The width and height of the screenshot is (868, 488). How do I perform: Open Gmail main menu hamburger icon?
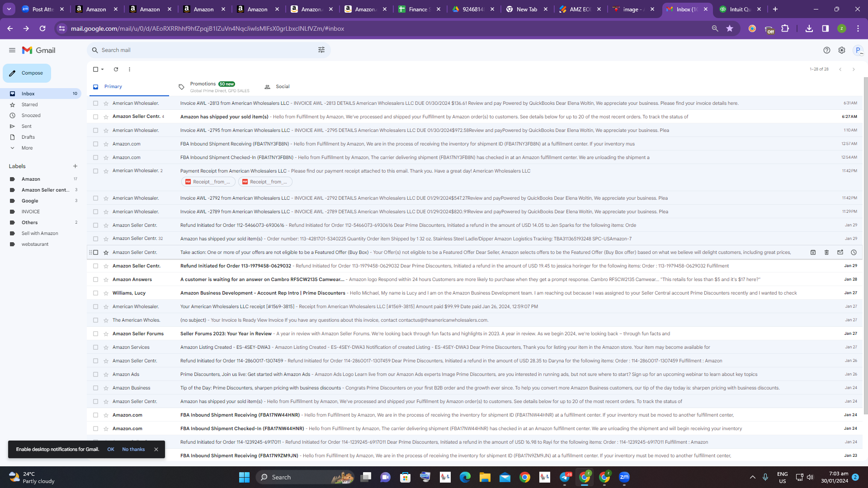(x=12, y=50)
